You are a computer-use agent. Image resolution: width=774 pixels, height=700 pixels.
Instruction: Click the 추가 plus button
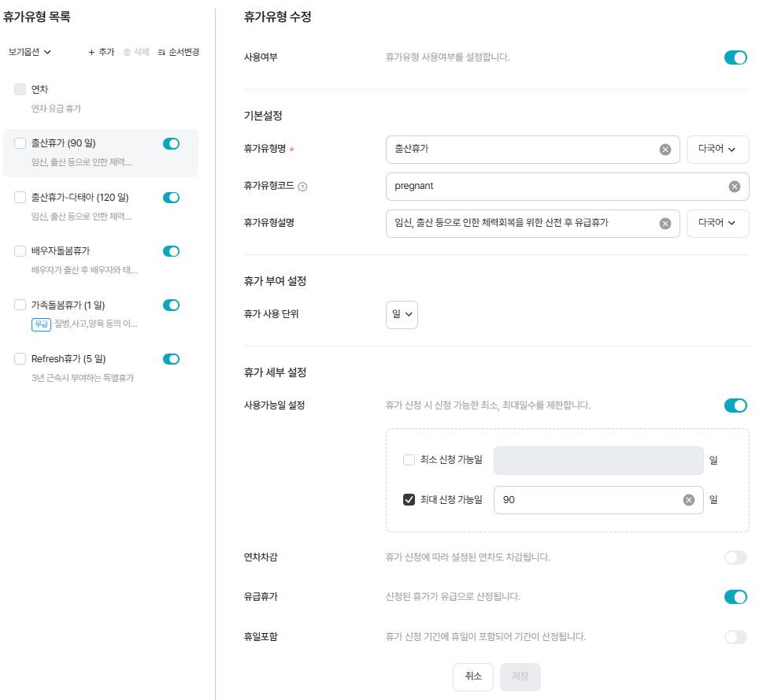(101, 52)
